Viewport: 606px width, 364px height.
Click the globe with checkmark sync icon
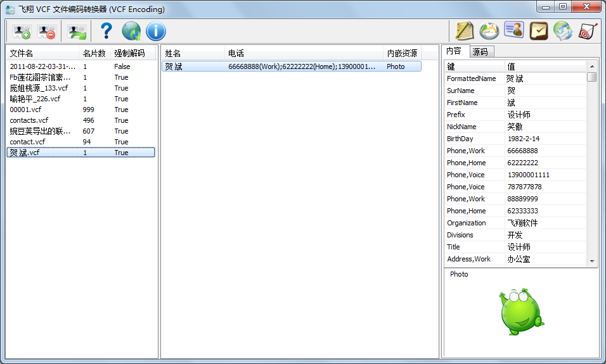563,31
